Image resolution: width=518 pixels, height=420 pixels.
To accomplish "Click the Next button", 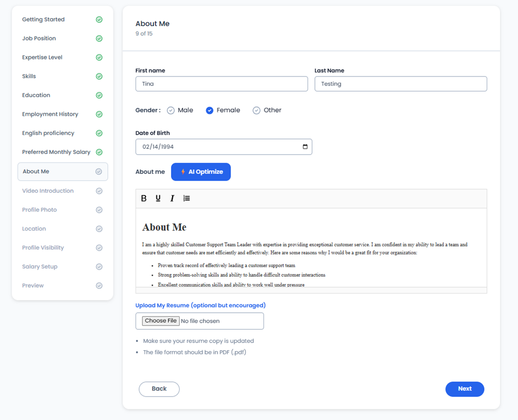I will click(x=464, y=389).
